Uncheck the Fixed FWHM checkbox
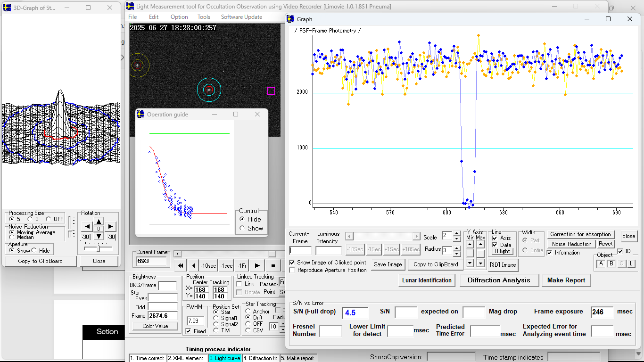 [189, 331]
